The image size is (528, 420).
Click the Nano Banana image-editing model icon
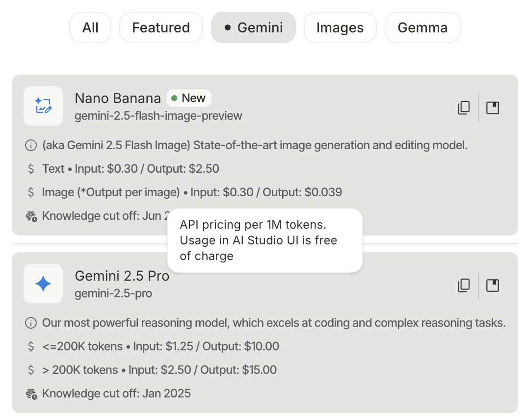tap(43, 106)
